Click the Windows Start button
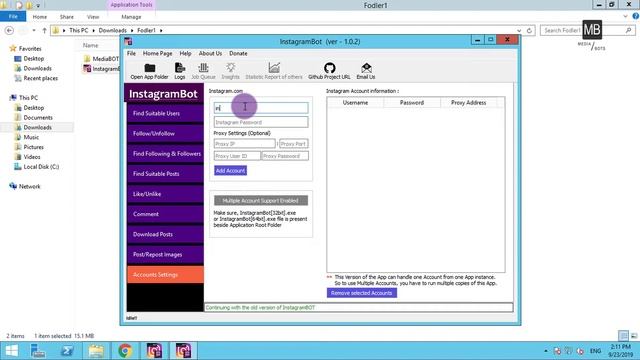Screen dimensions: 640x360 tap(11, 351)
